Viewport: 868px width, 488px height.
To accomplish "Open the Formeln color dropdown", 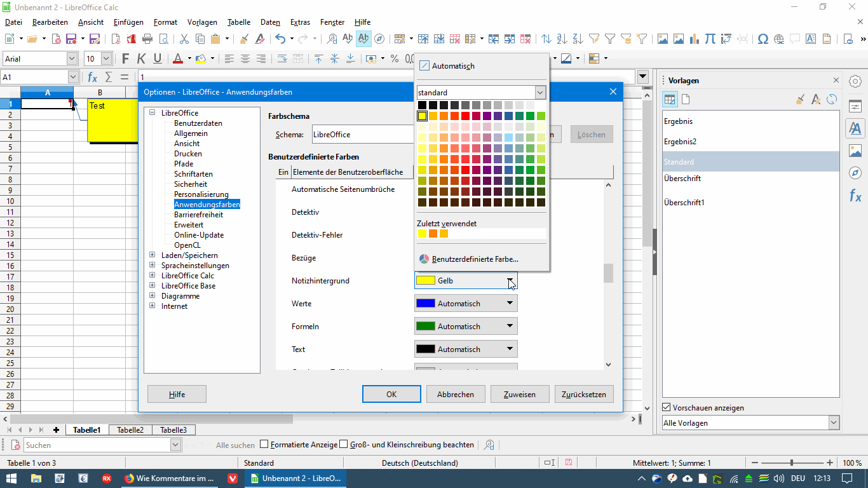I will coord(466,326).
